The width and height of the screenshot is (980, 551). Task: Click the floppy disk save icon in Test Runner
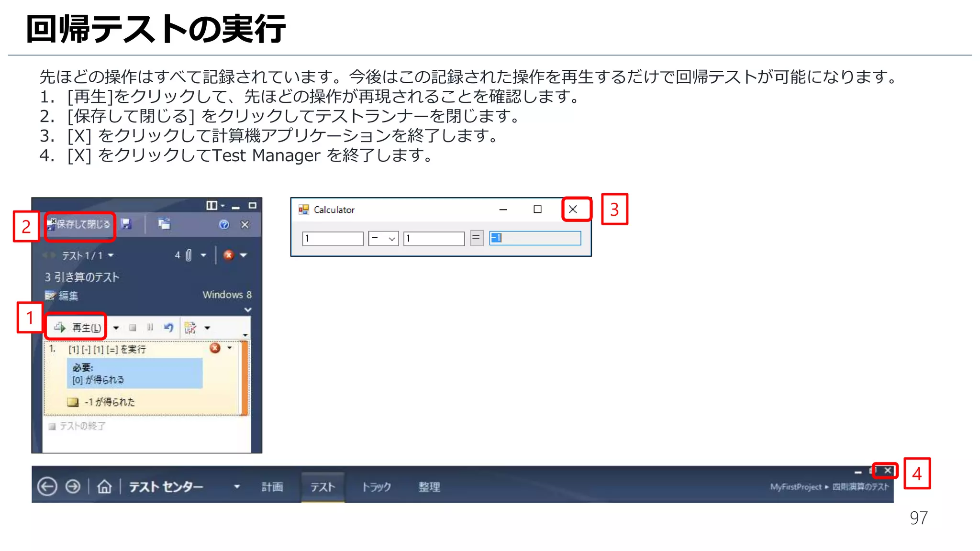pyautogui.click(x=126, y=224)
